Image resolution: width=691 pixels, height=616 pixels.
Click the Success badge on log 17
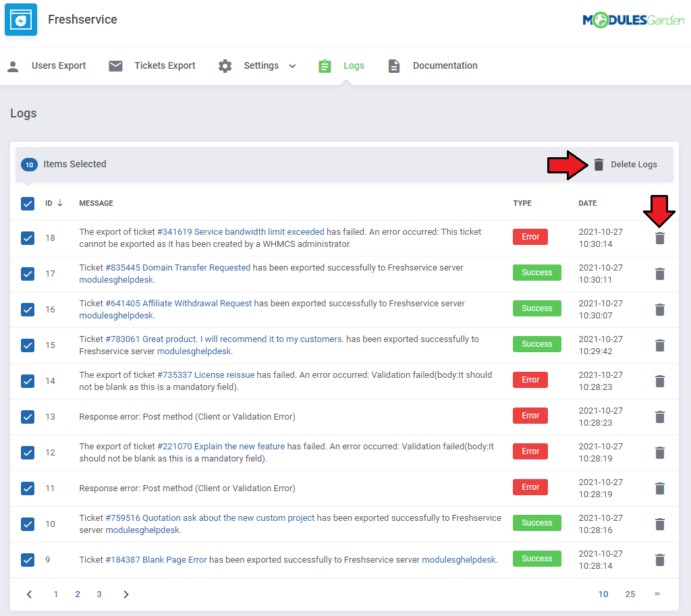(x=536, y=273)
